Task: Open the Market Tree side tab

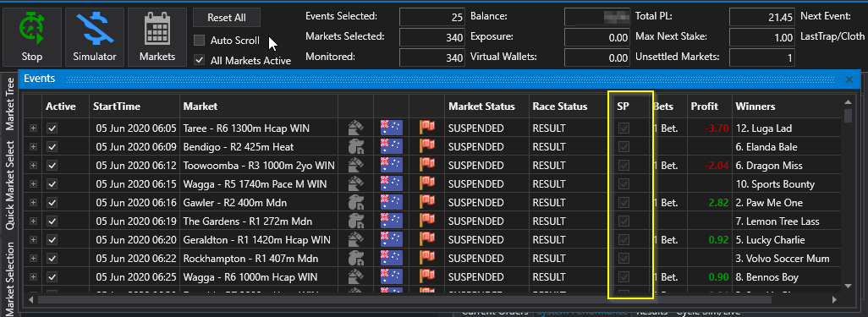Action: (9, 104)
